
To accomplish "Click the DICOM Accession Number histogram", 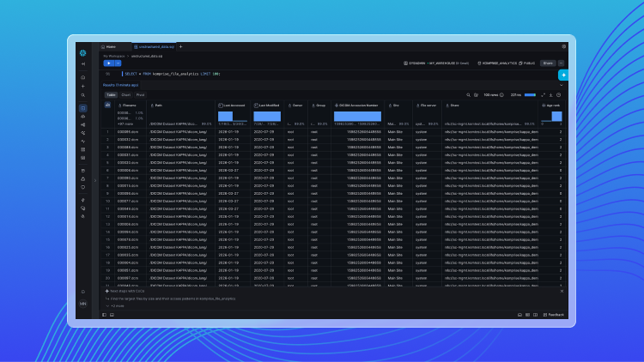I will [x=357, y=116].
